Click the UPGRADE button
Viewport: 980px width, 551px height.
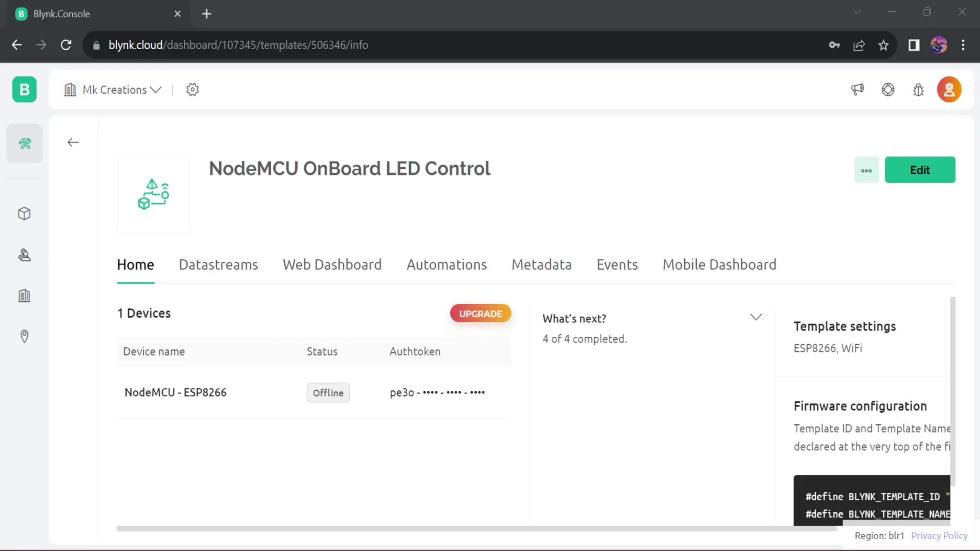[x=480, y=314]
